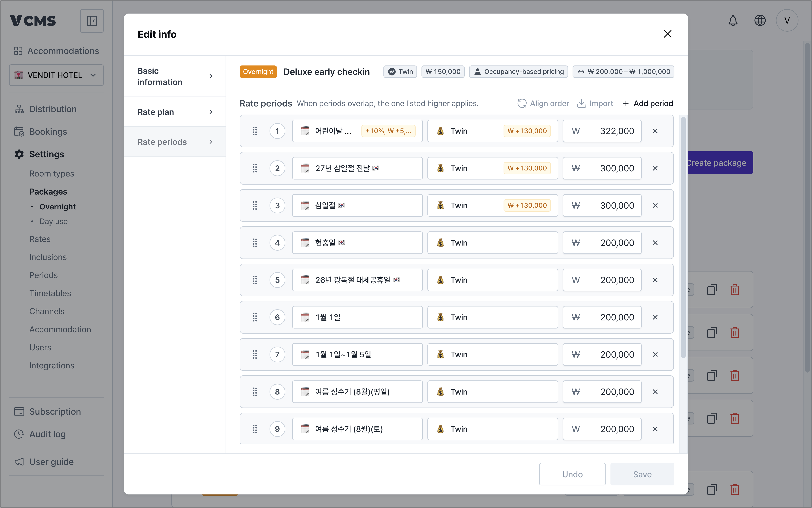812x508 pixels.
Task: Click the ₩ 150,000 price tag
Action: tap(443, 71)
